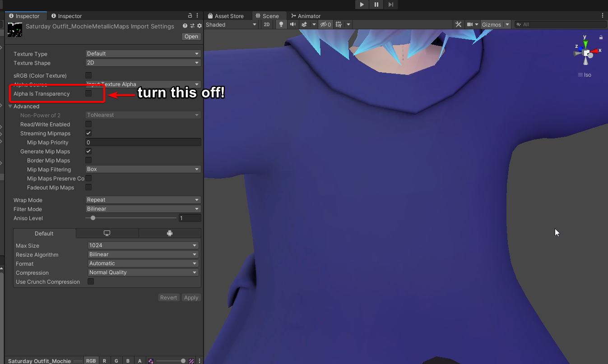This screenshot has width=608, height=364.
Task: Toggle scene lighting in the Scene view
Action: [281, 24]
